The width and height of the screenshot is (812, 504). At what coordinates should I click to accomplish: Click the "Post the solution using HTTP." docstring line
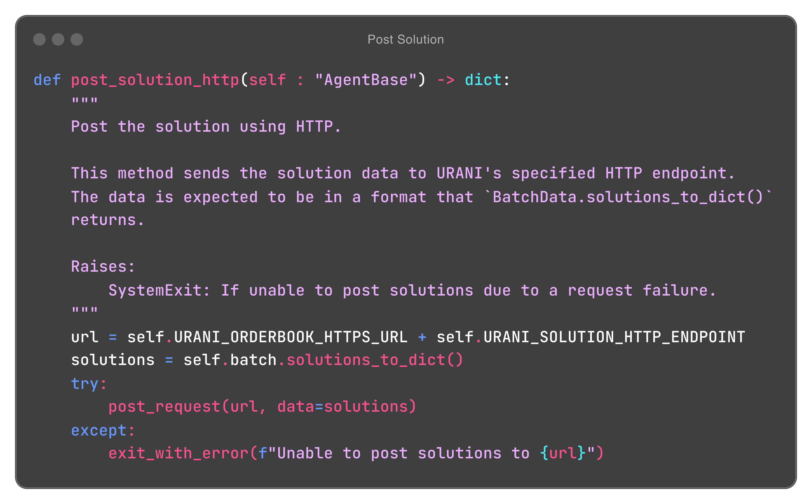(x=206, y=127)
